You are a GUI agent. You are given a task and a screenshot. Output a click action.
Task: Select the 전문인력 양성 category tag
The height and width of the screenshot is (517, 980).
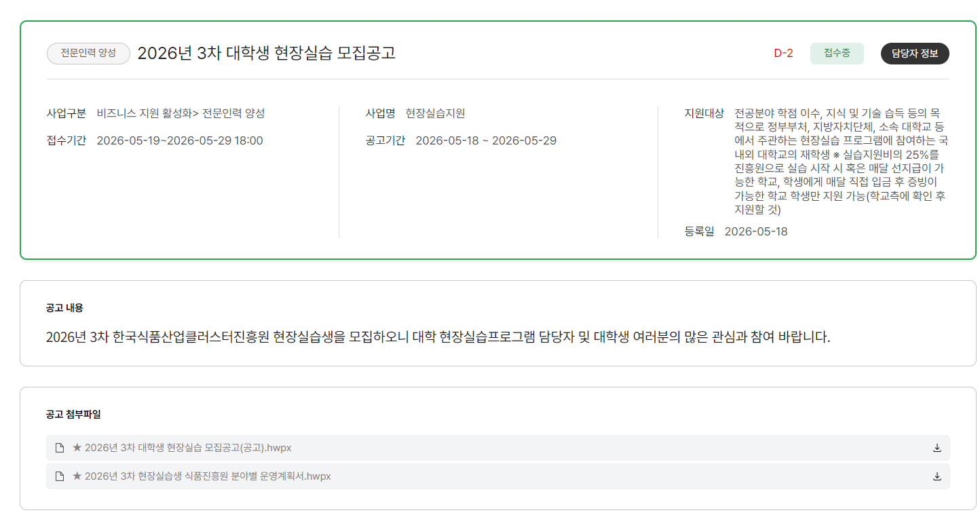click(x=88, y=54)
